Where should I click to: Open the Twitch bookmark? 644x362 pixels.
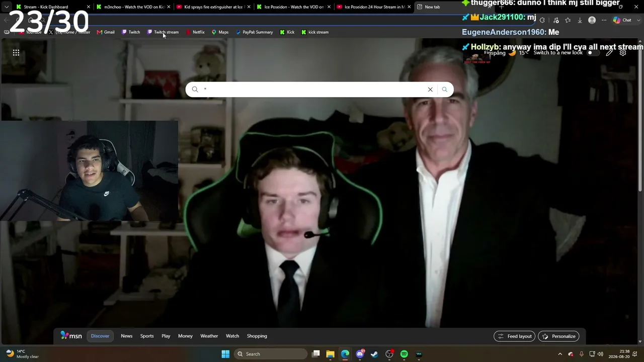click(x=131, y=32)
